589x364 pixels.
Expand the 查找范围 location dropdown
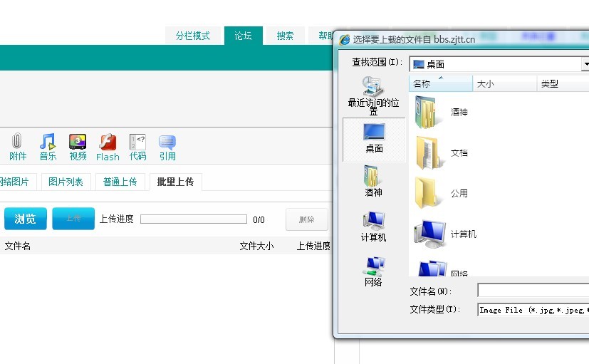click(585, 64)
